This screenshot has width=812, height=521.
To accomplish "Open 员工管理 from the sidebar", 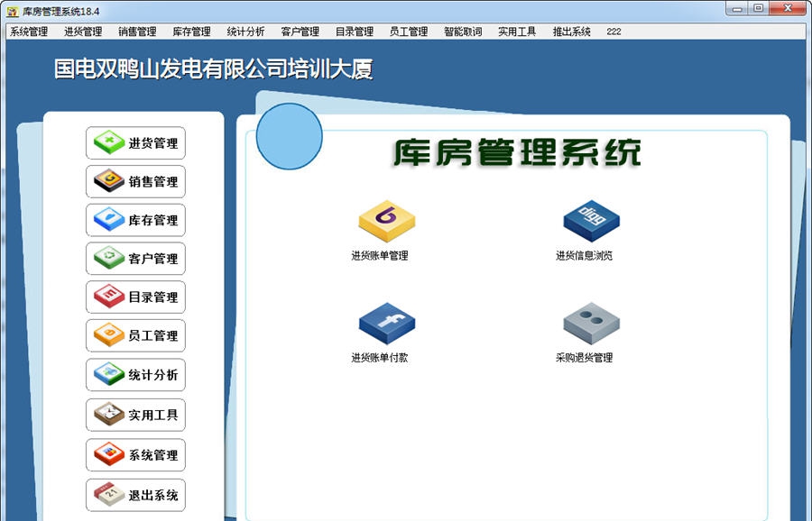I will 134,336.
